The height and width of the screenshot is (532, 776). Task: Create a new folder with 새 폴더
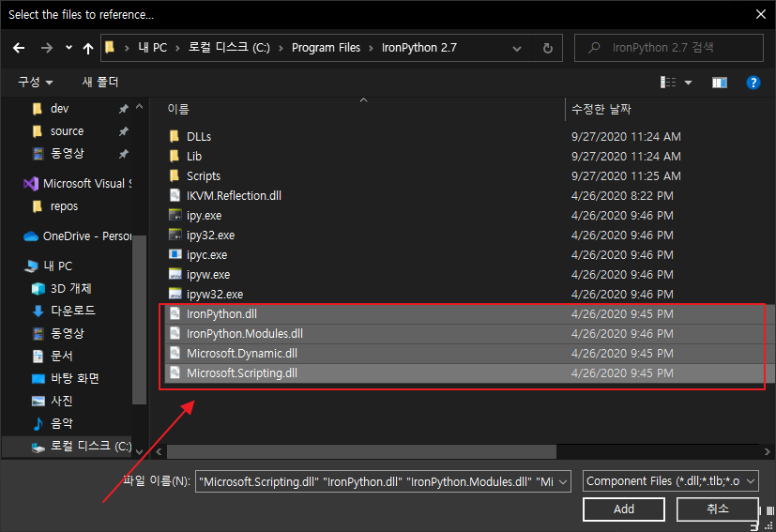(x=100, y=82)
